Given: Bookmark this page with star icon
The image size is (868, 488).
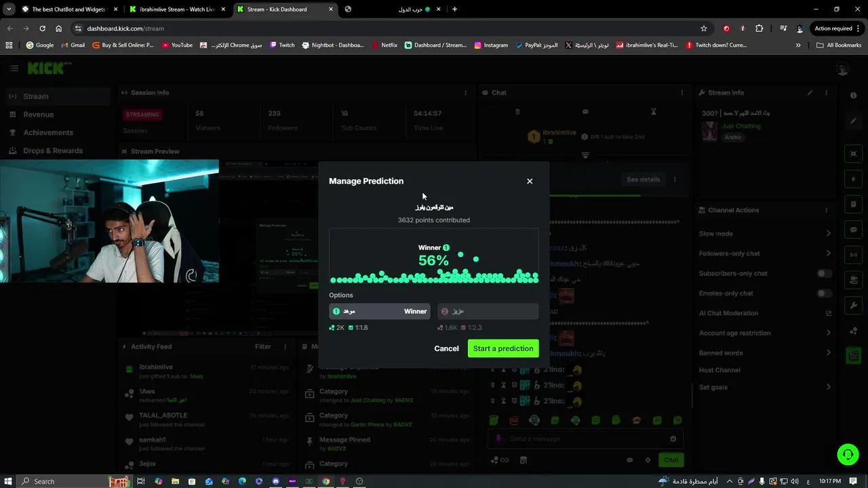Looking at the screenshot, I should (x=704, y=28).
